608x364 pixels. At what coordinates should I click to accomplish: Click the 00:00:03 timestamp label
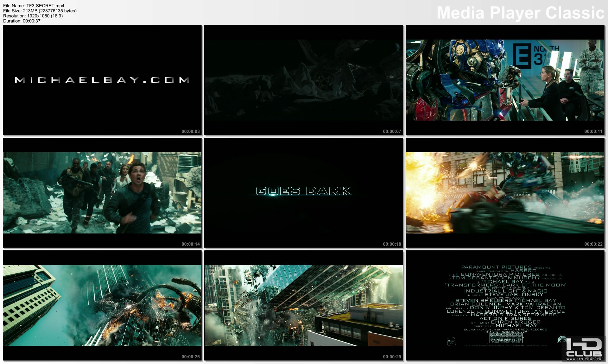point(191,131)
